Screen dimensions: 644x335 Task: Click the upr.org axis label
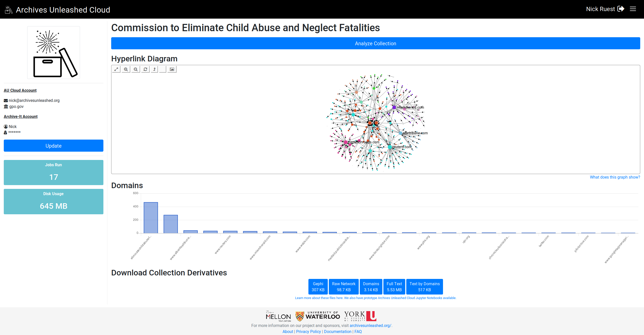tap(466, 239)
